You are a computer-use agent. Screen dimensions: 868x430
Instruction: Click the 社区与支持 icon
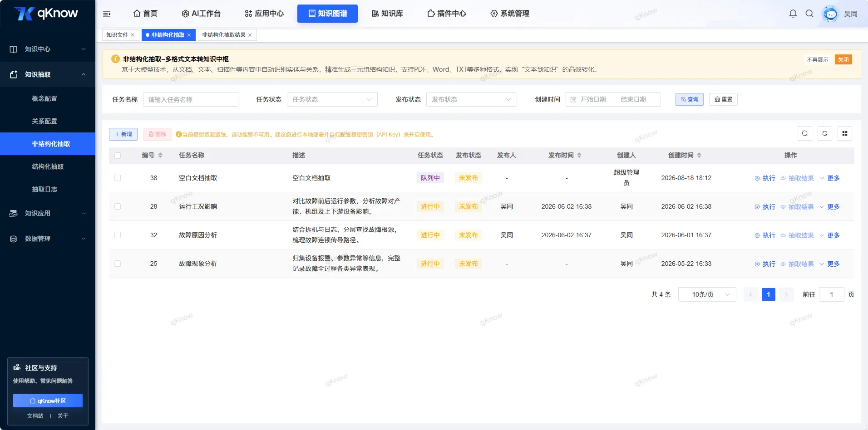pyautogui.click(x=17, y=367)
